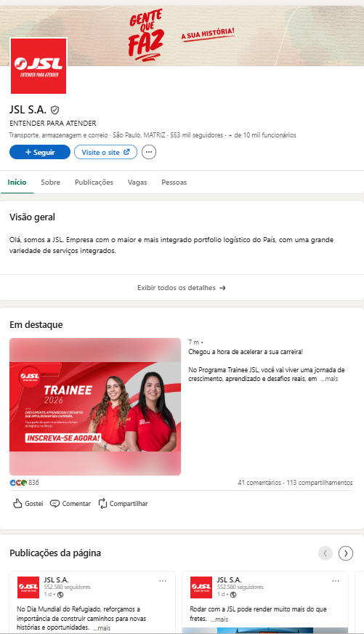Click the JSL S.A. name on Rodar post
The height and width of the screenshot is (634, 364).
click(x=229, y=579)
